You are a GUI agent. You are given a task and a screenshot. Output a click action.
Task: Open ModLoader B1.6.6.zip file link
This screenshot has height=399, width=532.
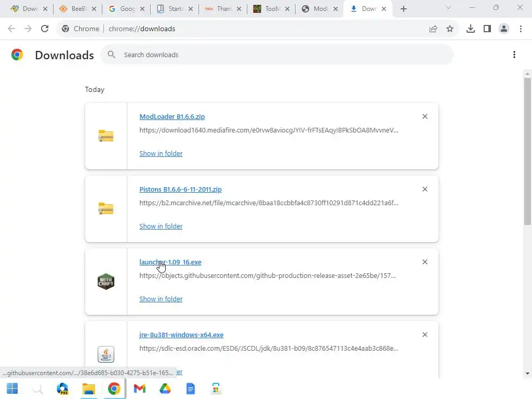click(172, 116)
